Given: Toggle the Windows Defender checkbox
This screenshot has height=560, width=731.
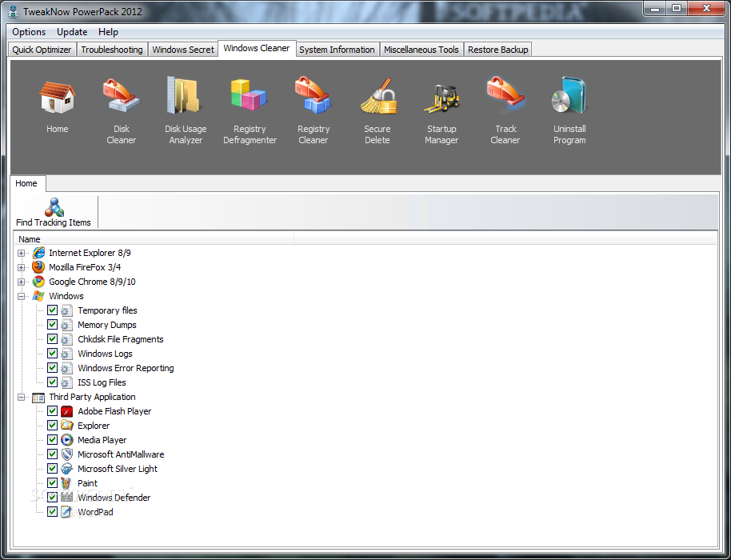Looking at the screenshot, I should pos(52,498).
